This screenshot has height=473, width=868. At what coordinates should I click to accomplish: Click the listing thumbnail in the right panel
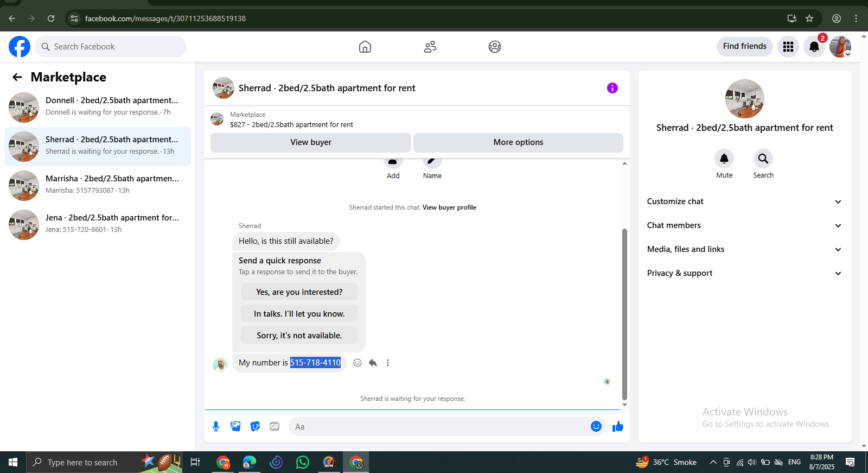coord(745,99)
